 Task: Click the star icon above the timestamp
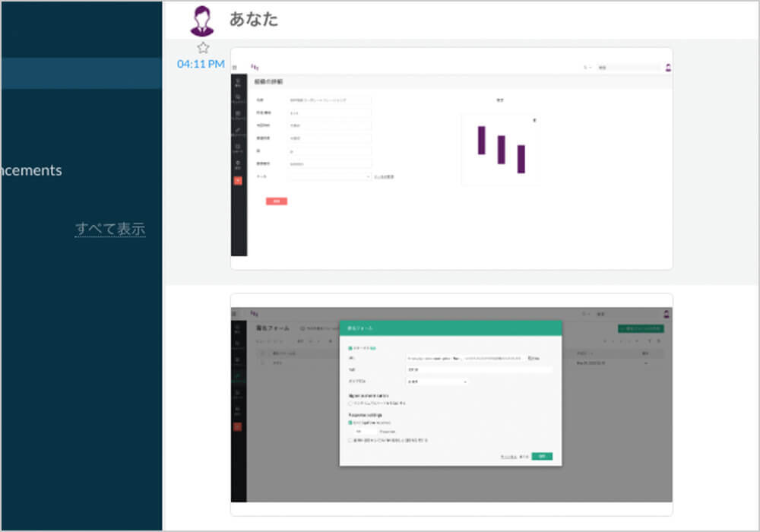(x=203, y=47)
